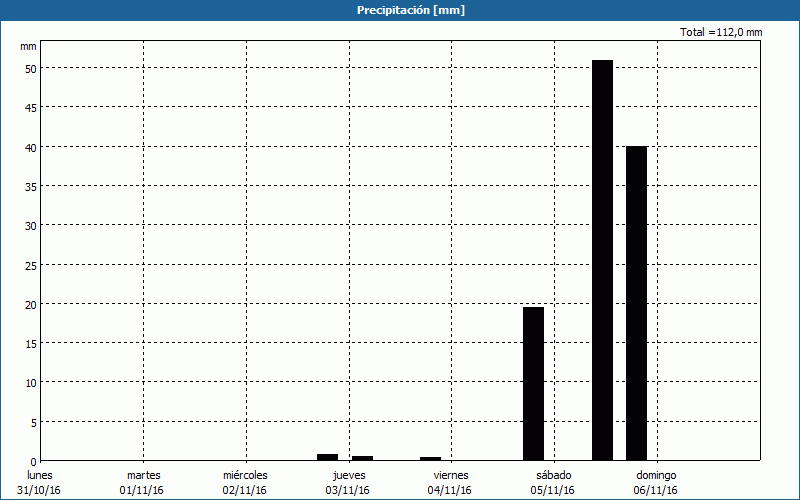The image size is (800, 500).
Task: Click the sábado bar near 20 mm
Action: click(533, 384)
